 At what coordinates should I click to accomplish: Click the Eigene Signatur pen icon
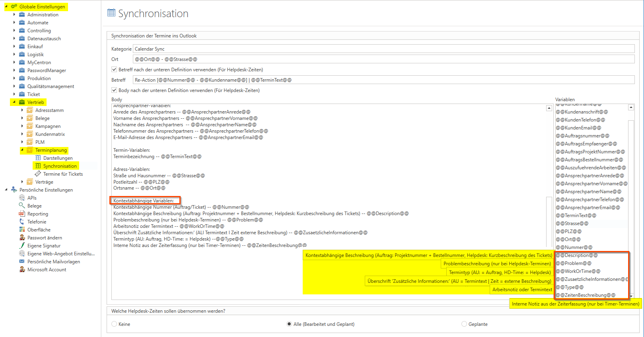[22, 246]
